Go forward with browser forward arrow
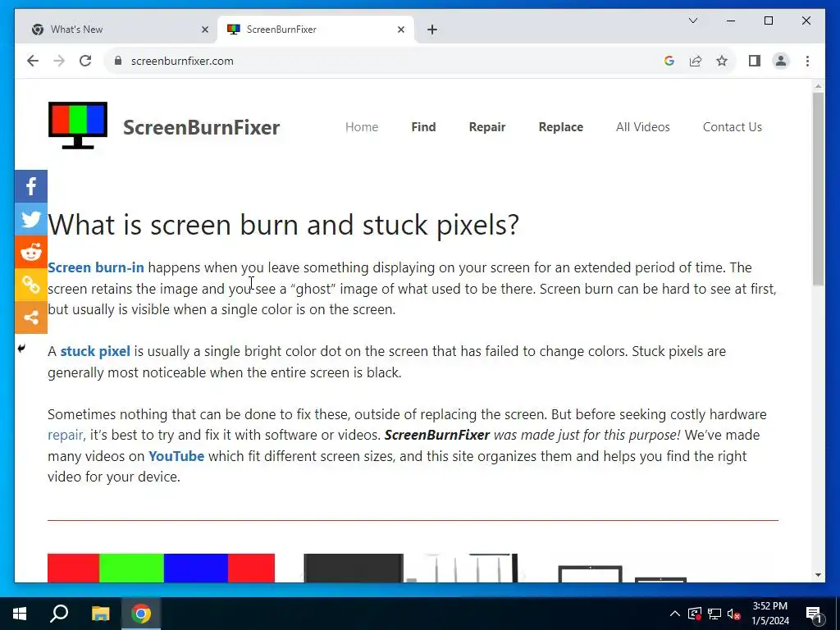 tap(59, 61)
